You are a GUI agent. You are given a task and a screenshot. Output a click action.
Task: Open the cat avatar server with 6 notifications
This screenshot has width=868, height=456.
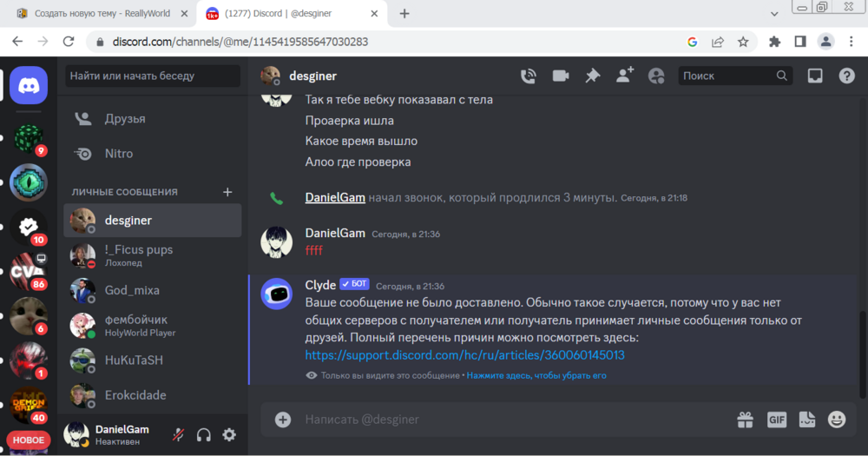[x=29, y=316]
